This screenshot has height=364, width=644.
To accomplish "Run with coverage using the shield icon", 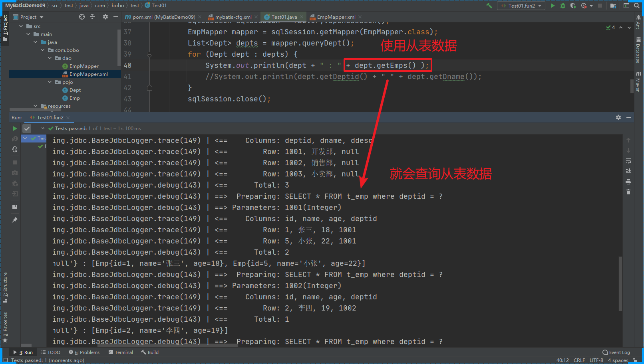I will point(573,6).
